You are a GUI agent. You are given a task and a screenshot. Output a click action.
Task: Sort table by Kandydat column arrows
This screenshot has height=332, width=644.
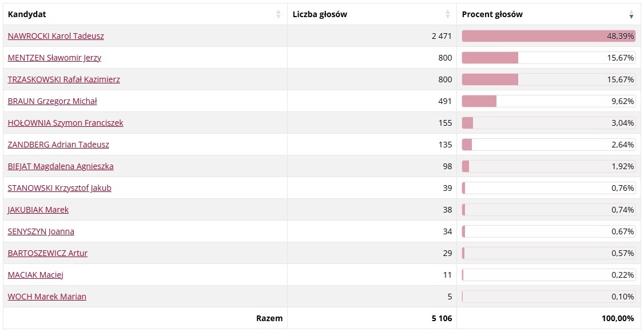point(278,14)
